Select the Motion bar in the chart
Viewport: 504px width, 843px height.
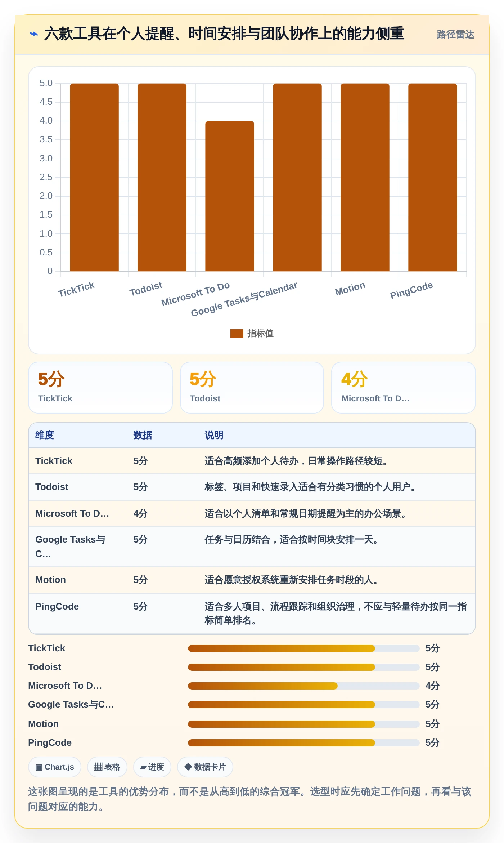(365, 177)
